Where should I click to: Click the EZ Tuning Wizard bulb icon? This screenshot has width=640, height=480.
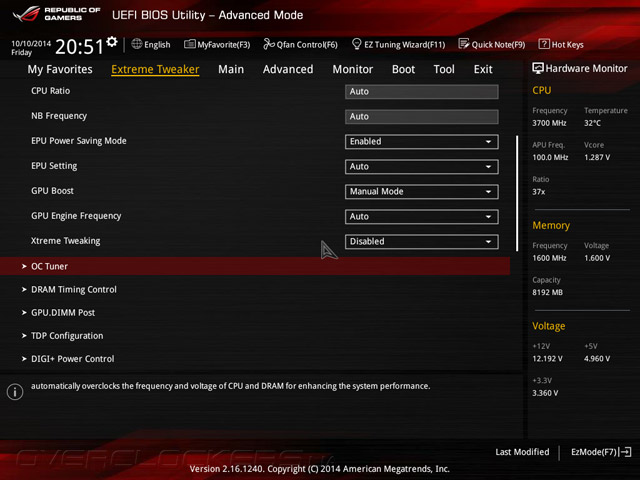coord(356,44)
